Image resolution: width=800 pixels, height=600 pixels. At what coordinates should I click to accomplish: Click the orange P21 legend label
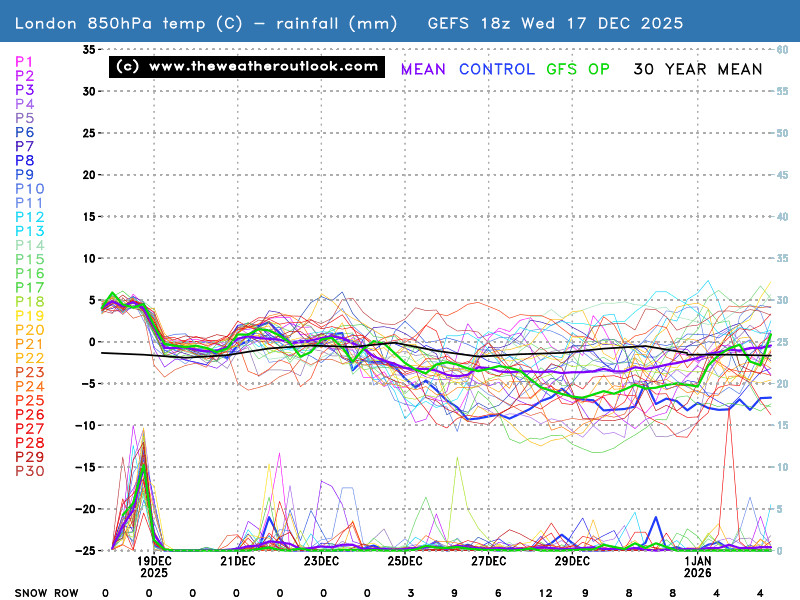(27, 343)
